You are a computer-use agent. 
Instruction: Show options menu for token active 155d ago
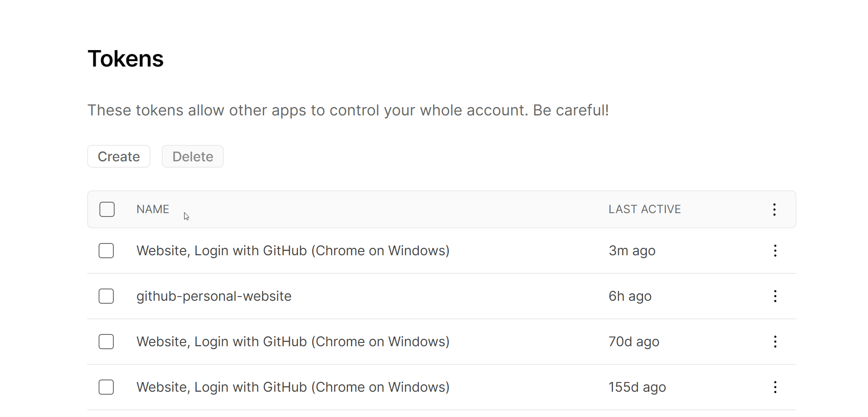pyautogui.click(x=775, y=387)
